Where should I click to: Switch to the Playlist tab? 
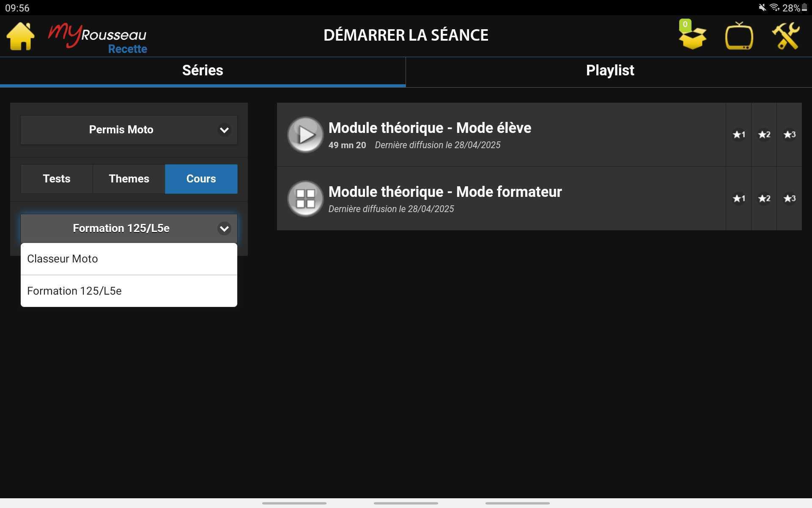click(x=609, y=71)
